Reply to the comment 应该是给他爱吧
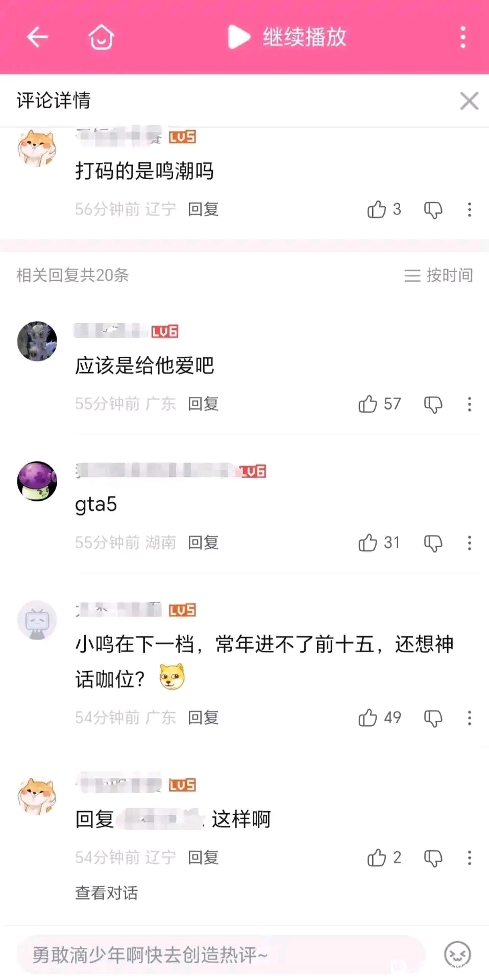This screenshot has height=980, width=489. pyautogui.click(x=203, y=404)
